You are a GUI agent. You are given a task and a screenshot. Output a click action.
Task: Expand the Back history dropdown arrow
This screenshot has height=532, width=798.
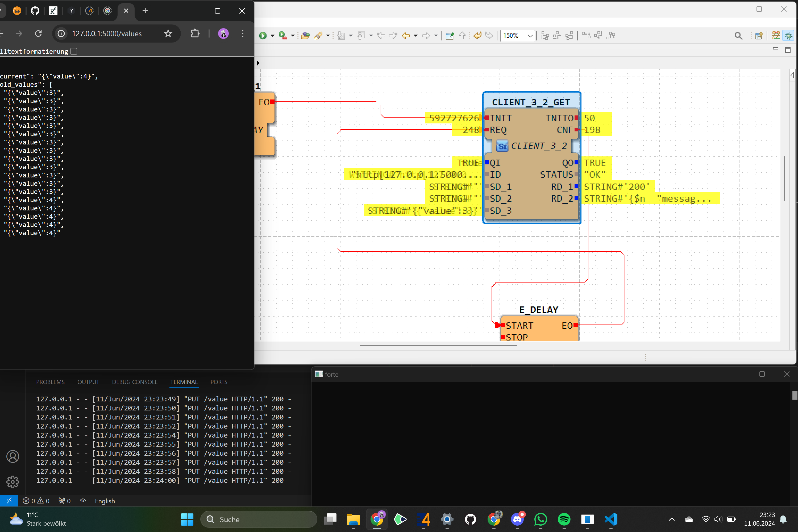pyautogui.click(x=415, y=36)
